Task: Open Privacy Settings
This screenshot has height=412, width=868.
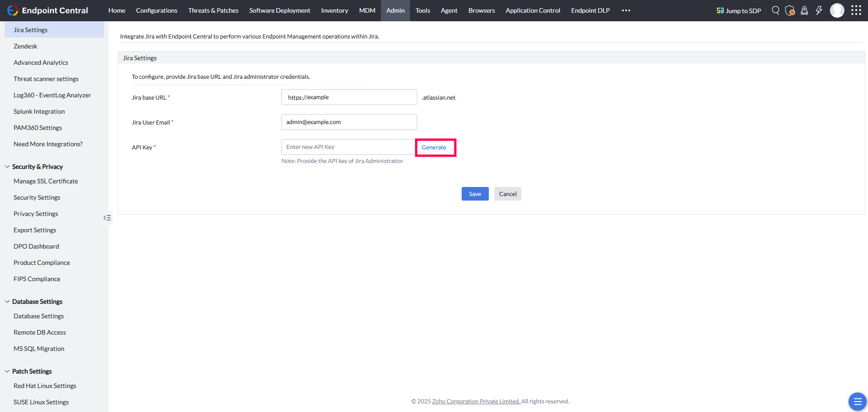Action: pyautogui.click(x=36, y=214)
